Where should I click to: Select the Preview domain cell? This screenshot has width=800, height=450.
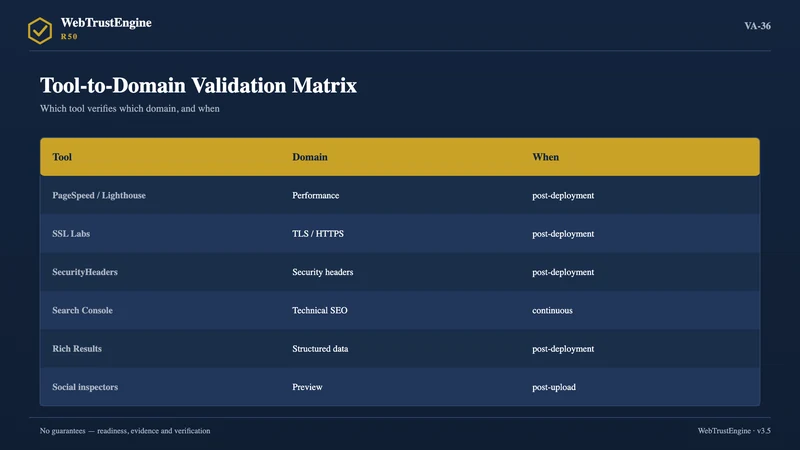(x=307, y=387)
